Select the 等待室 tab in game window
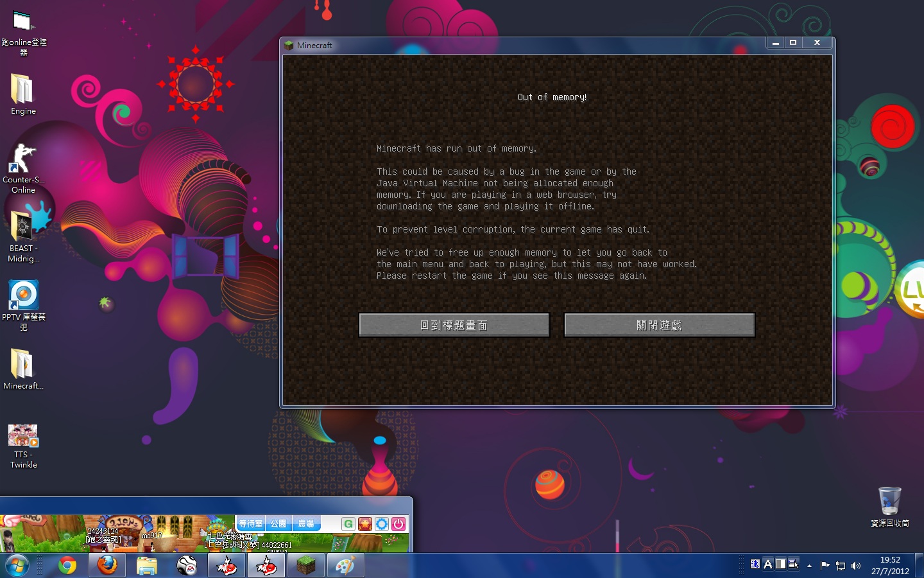The width and height of the screenshot is (924, 578). [x=250, y=524]
